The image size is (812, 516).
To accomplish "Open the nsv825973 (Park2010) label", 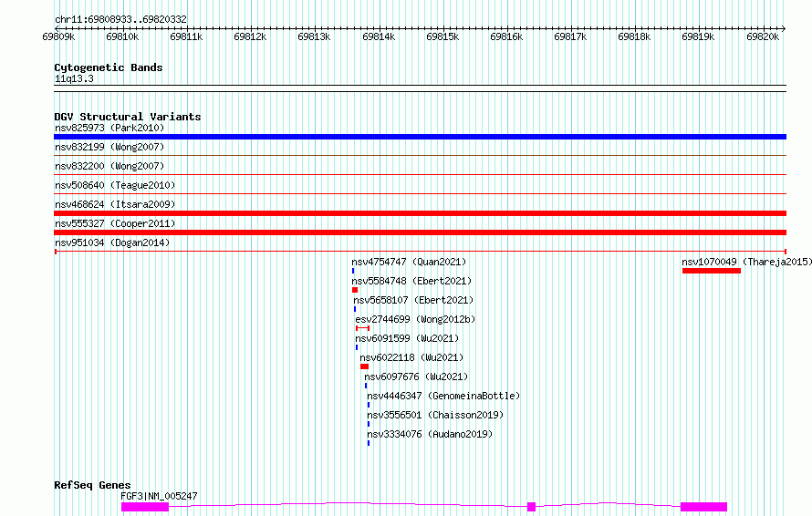I will [109, 128].
